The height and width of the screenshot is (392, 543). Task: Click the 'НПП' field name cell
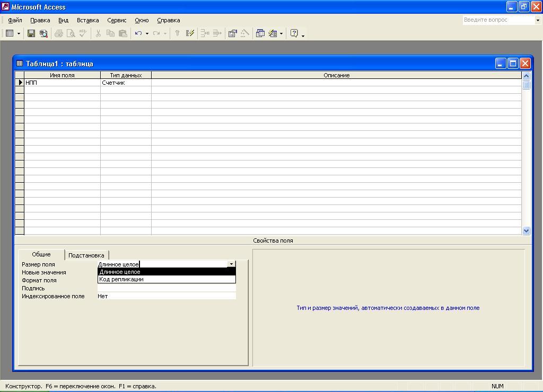63,83
